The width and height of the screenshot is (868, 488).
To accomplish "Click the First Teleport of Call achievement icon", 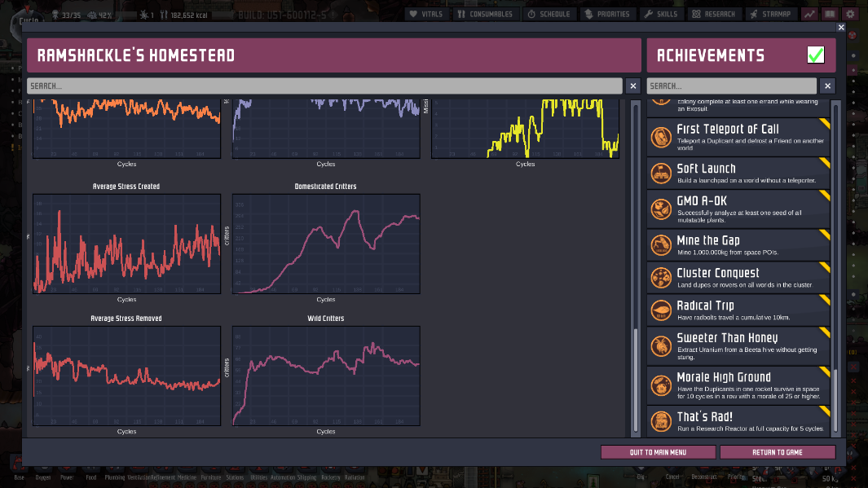I will 662,136.
